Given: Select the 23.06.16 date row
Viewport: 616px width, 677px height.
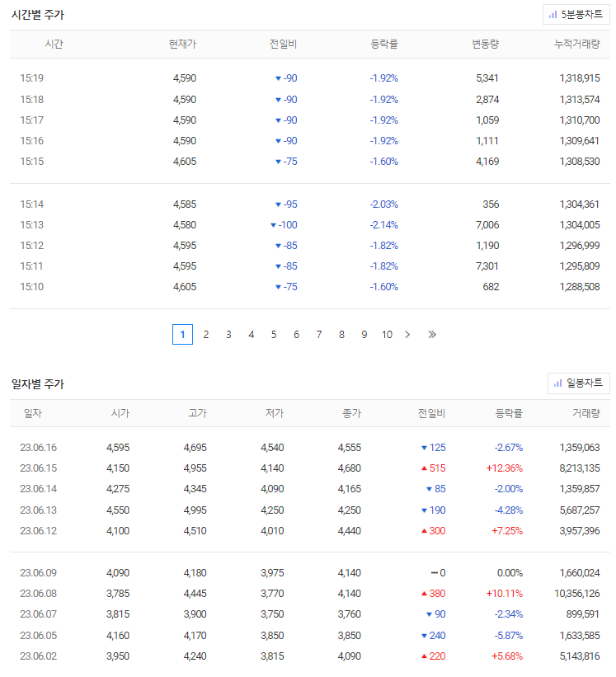Looking at the screenshot, I should 309,448.
